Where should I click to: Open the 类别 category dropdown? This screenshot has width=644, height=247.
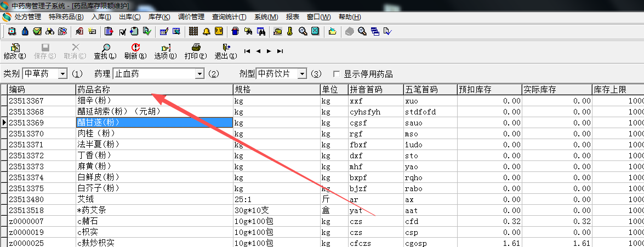(62, 74)
